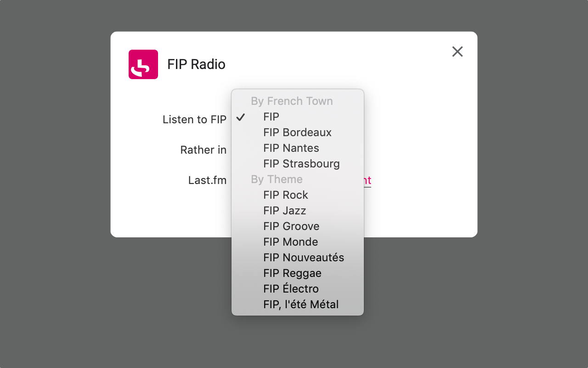Image resolution: width=588 pixels, height=368 pixels.
Task: Click the Listen to FIP label
Action: click(x=194, y=119)
